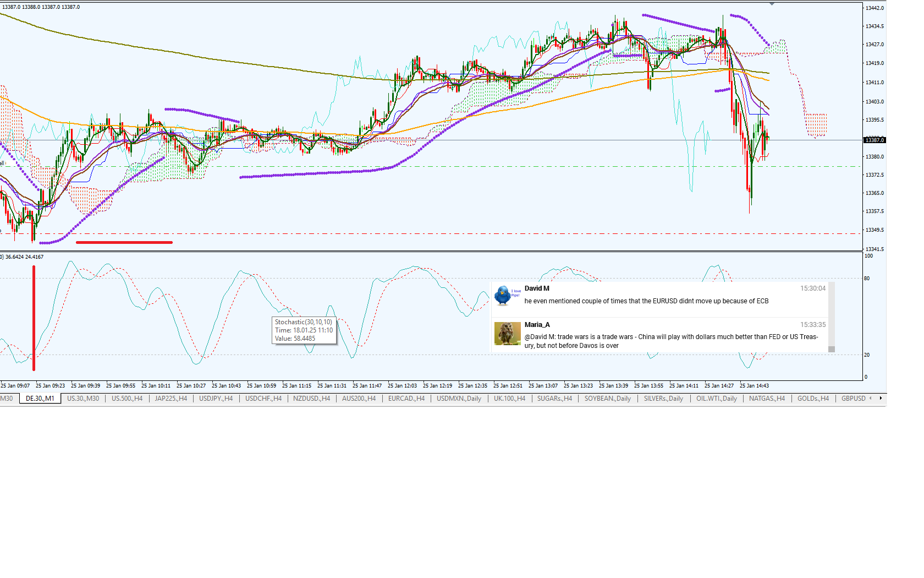Select the UK.100.,H4 chart tab
The height and width of the screenshot is (578, 924).
[509, 399]
